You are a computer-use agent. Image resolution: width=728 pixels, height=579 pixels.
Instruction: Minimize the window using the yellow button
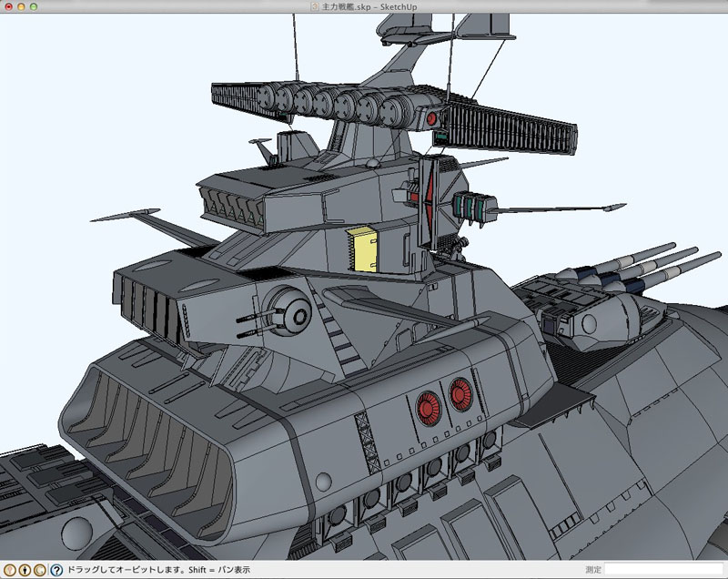[22, 6]
